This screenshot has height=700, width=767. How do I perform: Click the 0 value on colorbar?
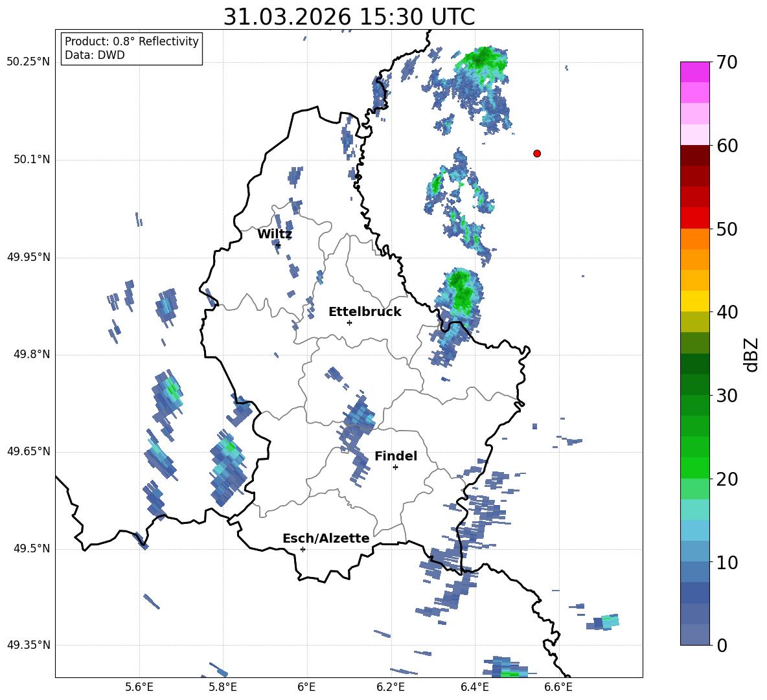(x=722, y=645)
